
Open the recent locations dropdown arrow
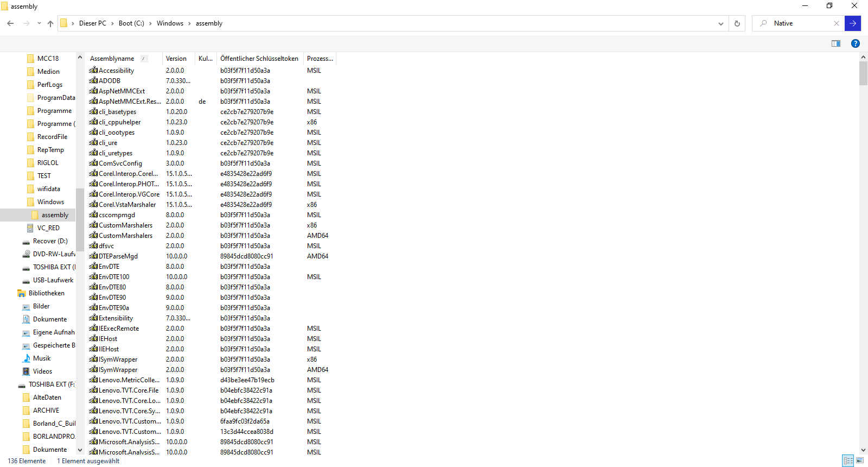(x=39, y=23)
